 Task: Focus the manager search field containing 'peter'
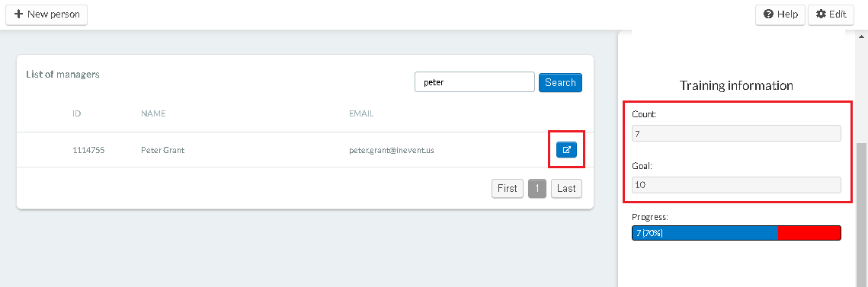[x=475, y=82]
